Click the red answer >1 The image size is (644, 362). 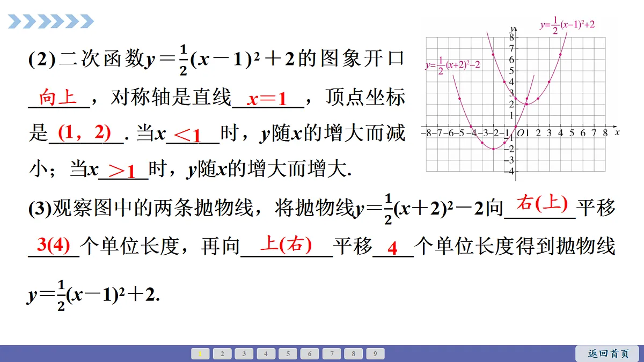pyautogui.click(x=122, y=171)
